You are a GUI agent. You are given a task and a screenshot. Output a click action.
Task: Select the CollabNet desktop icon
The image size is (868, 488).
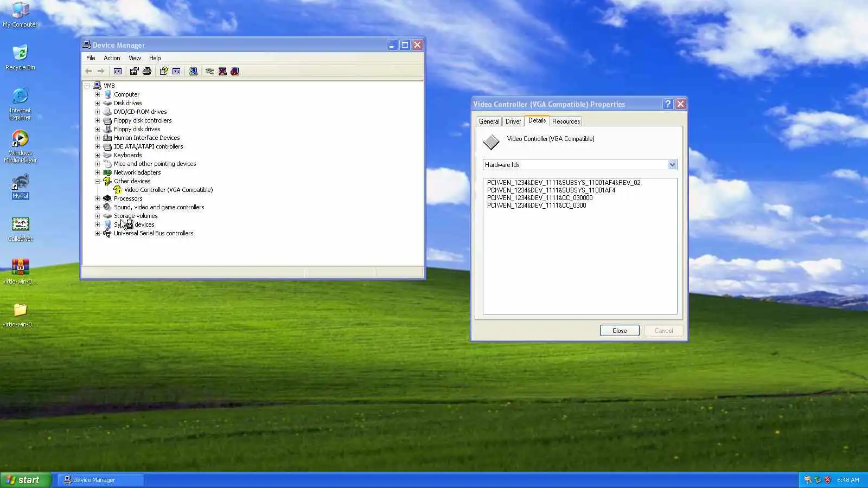tap(20, 229)
